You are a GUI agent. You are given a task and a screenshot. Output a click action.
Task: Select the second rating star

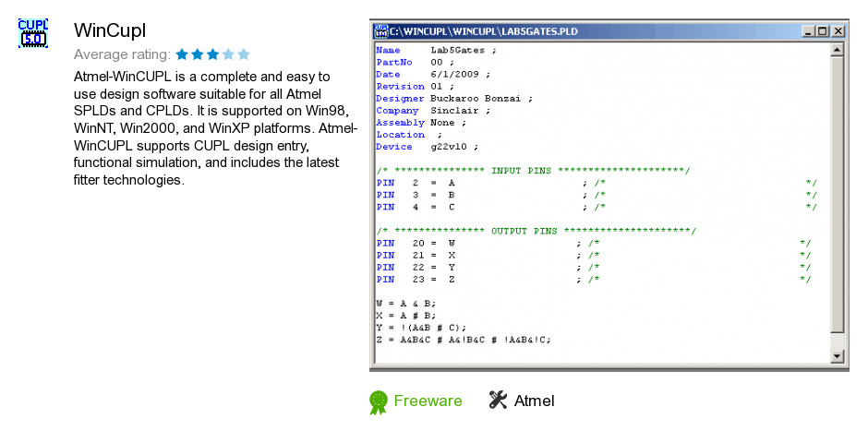[198, 54]
